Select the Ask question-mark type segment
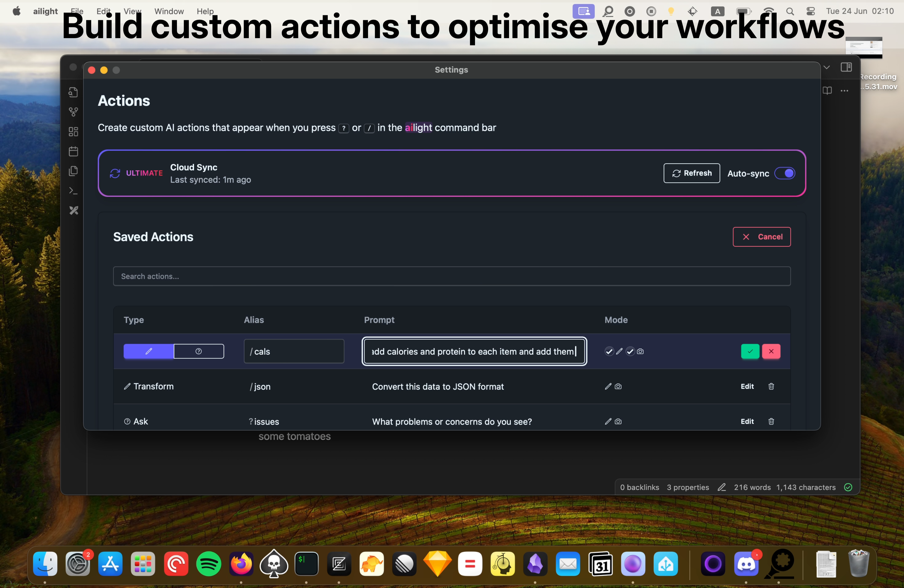Image resolution: width=904 pixels, height=588 pixels. [x=199, y=351]
